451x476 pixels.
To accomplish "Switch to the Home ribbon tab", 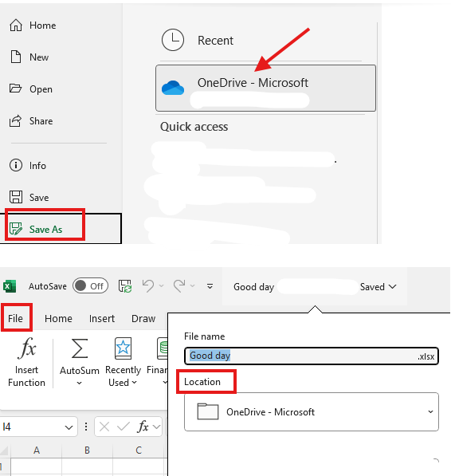I will (x=58, y=318).
